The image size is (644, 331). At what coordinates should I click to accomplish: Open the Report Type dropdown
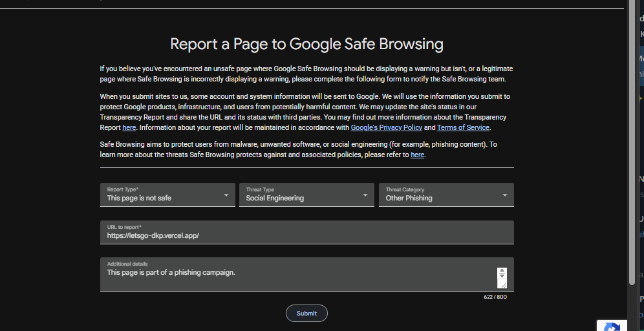pyautogui.click(x=167, y=195)
